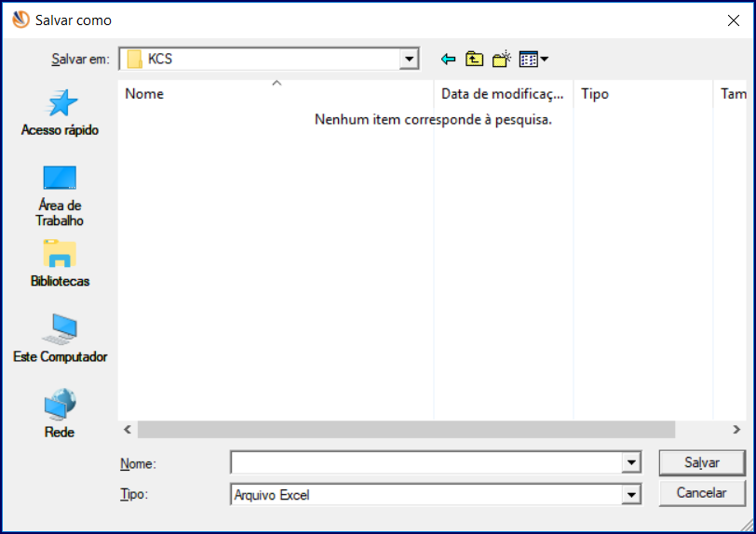
Task: Go back to last folder visited
Action: (448, 60)
